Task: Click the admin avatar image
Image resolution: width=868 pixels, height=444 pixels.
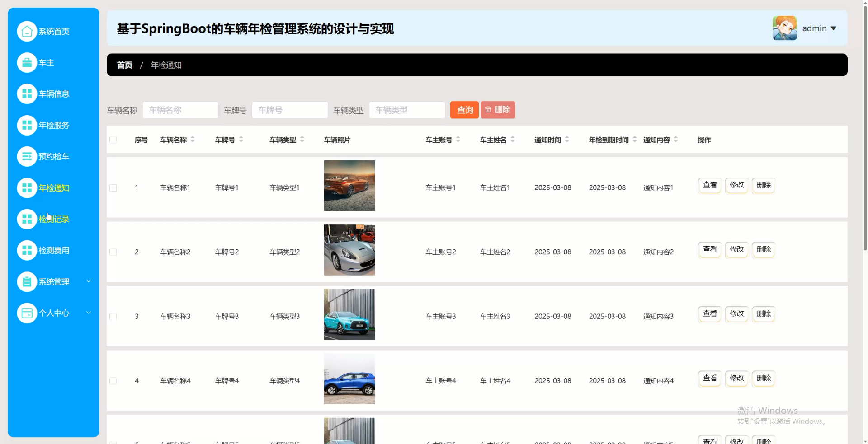Action: coord(785,28)
